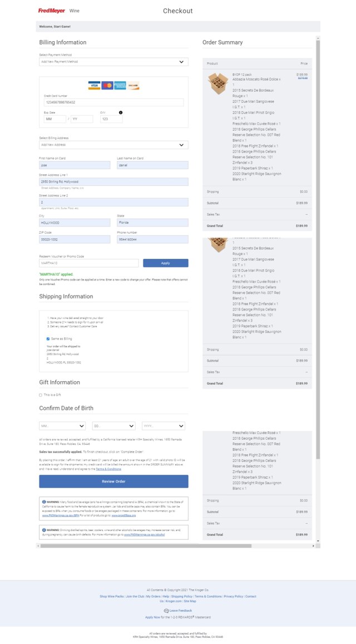Click the promo code input field
Image resolution: width=356 pixels, height=644 pixels.
click(88, 263)
